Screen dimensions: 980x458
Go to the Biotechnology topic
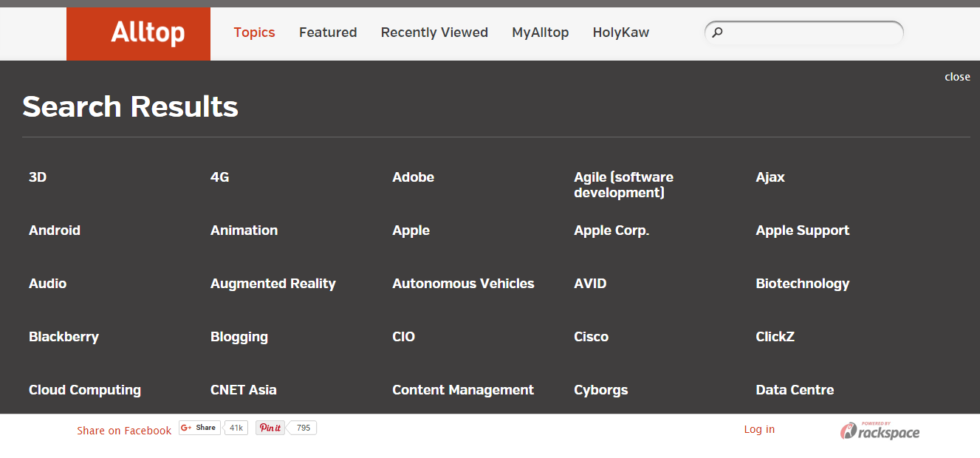pos(802,284)
